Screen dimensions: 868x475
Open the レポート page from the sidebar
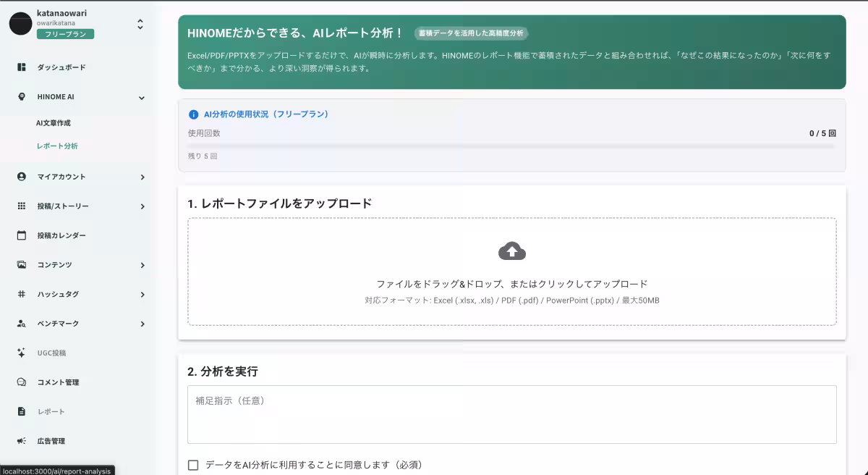51,411
